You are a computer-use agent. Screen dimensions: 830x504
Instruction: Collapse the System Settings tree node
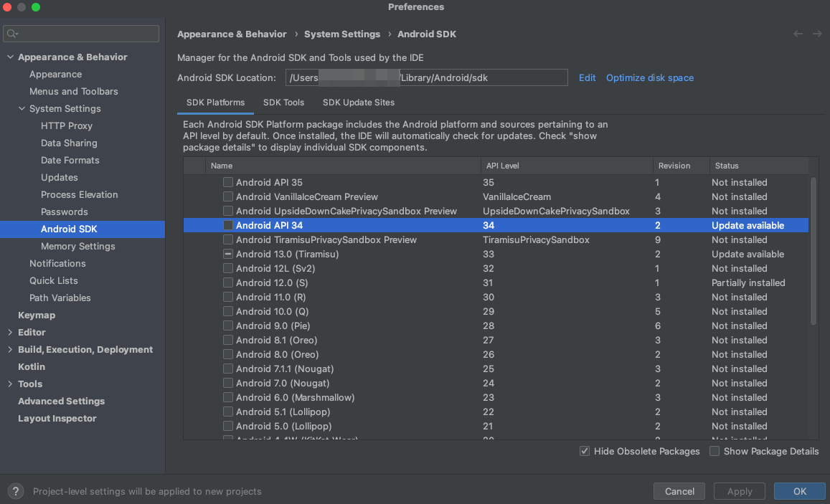22,108
